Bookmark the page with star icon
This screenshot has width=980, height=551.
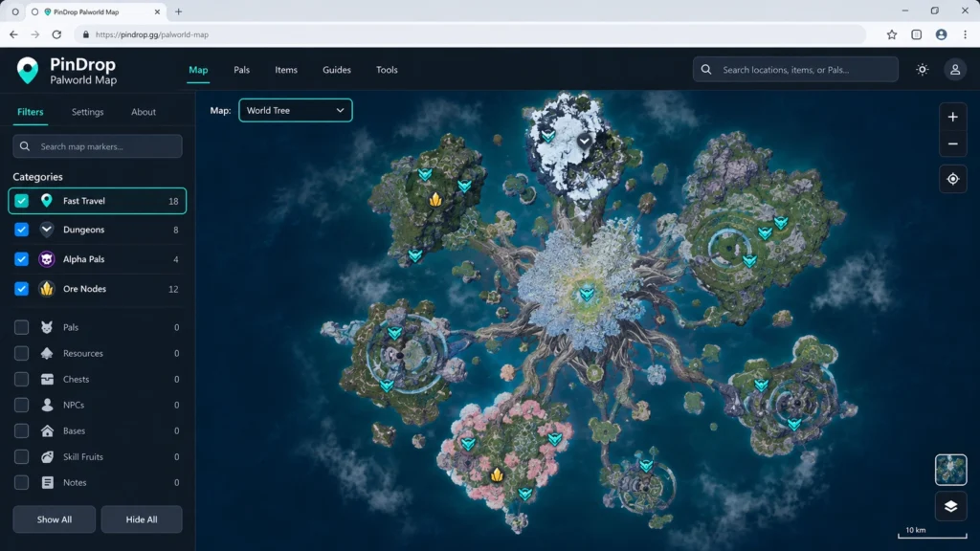click(x=892, y=35)
